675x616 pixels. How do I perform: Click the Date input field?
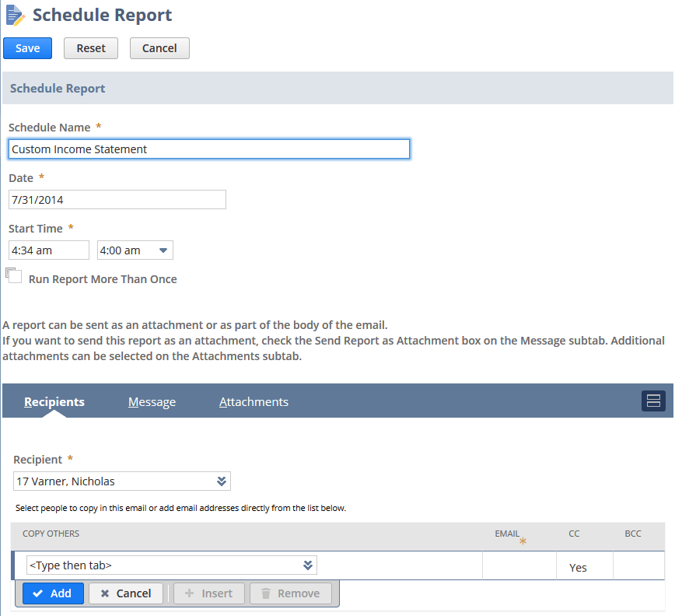click(x=117, y=200)
